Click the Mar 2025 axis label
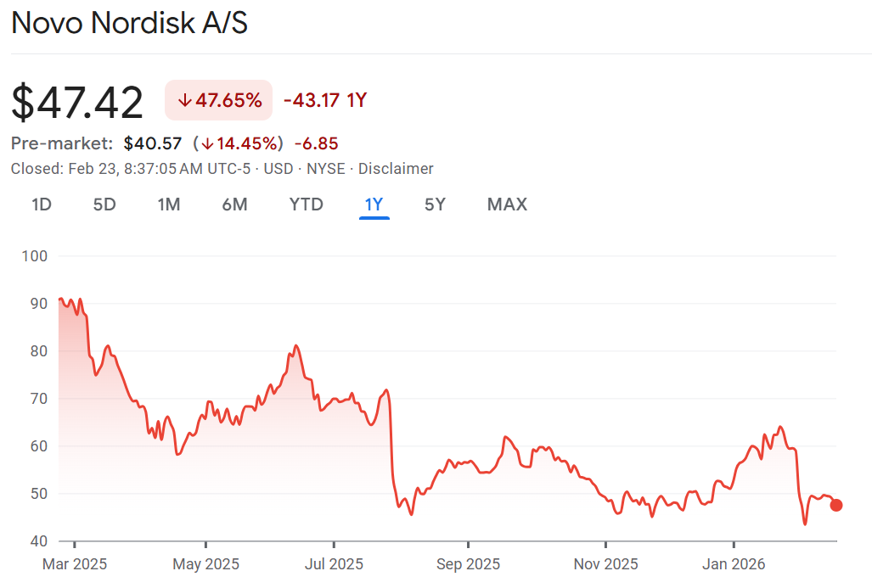This screenshot has height=588, width=872. 75,564
